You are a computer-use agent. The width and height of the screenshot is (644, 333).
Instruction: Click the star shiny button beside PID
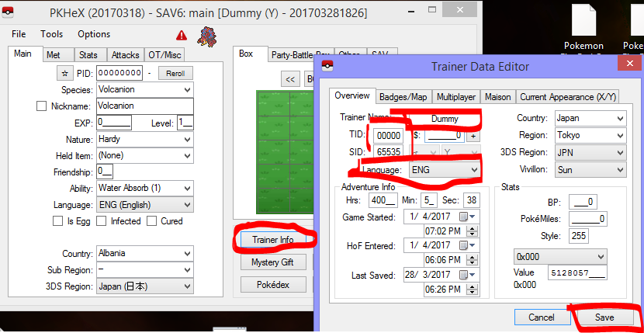pos(65,74)
